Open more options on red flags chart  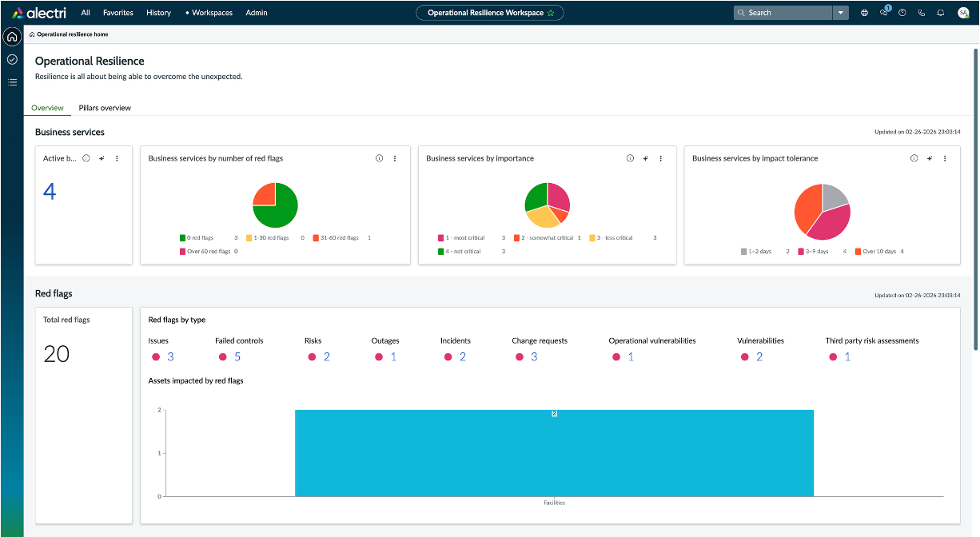tap(394, 158)
